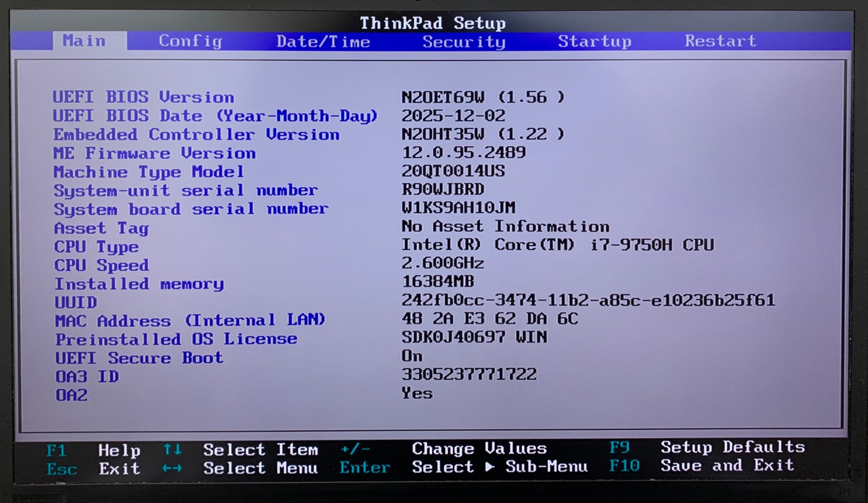
Task: Click the Change Values hint
Action: (x=480, y=449)
